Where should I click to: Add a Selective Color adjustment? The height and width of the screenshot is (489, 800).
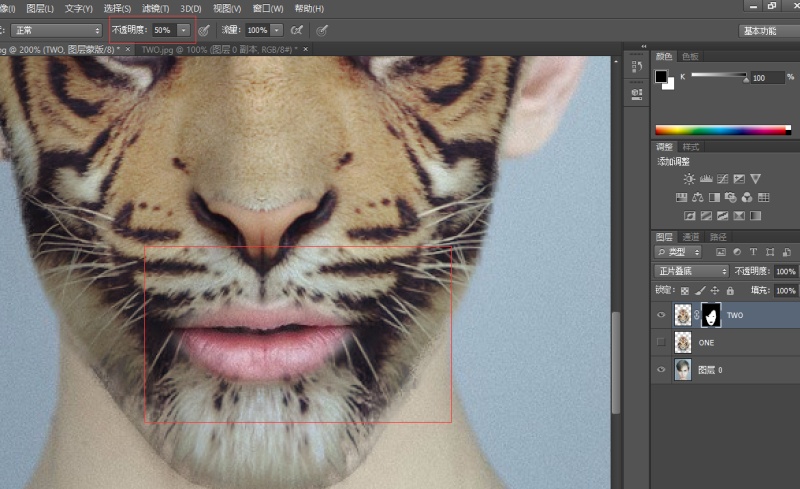(x=739, y=216)
